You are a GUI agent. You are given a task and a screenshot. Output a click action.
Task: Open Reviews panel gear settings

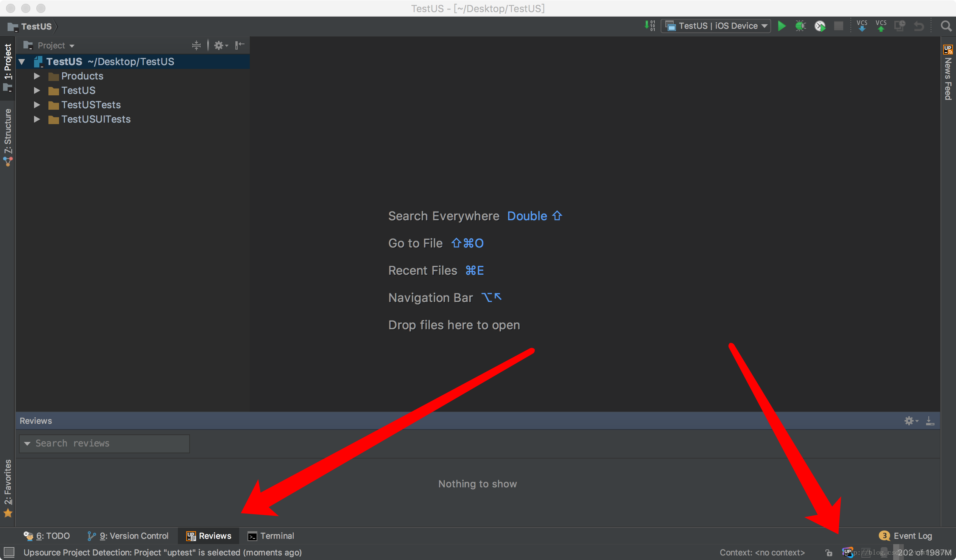(x=911, y=421)
